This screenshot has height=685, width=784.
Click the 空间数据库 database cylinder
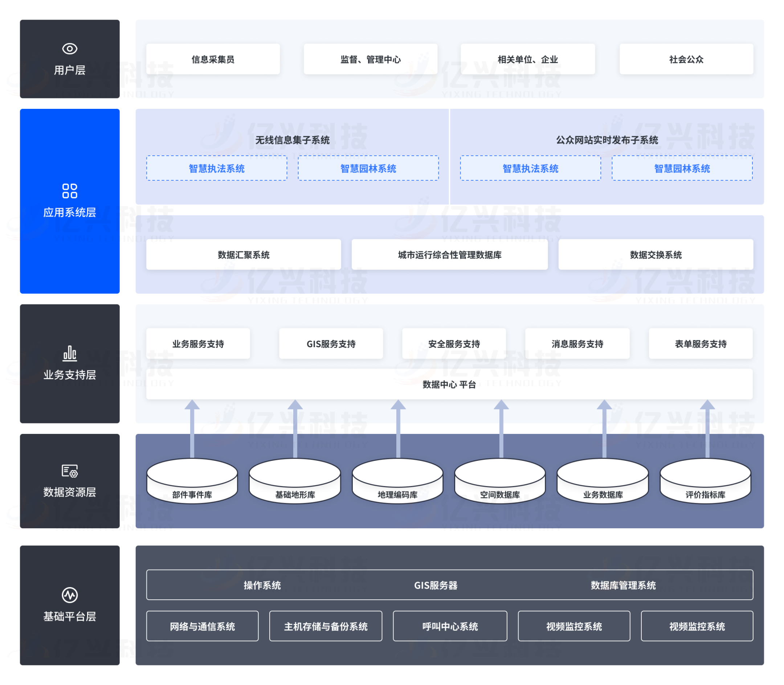[500, 481]
